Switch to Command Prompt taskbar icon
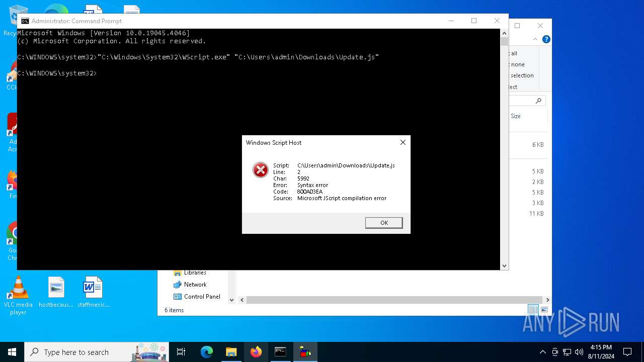644x362 pixels. (x=280, y=352)
